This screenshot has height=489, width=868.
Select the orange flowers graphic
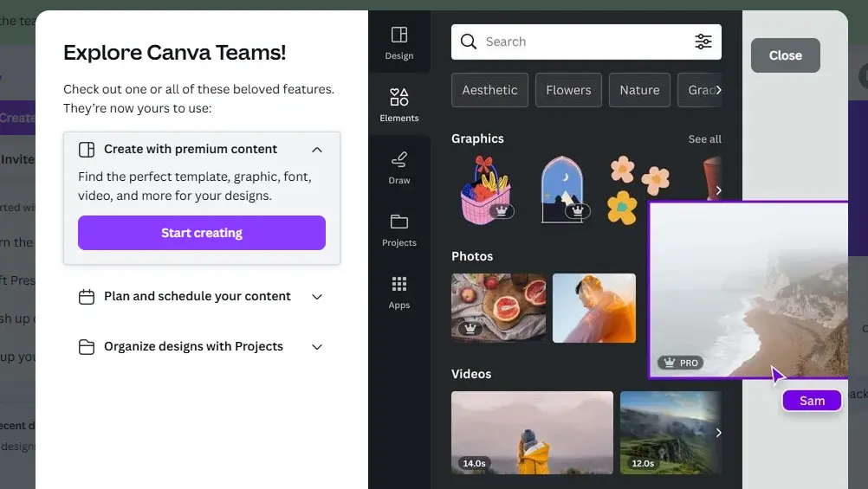click(638, 190)
